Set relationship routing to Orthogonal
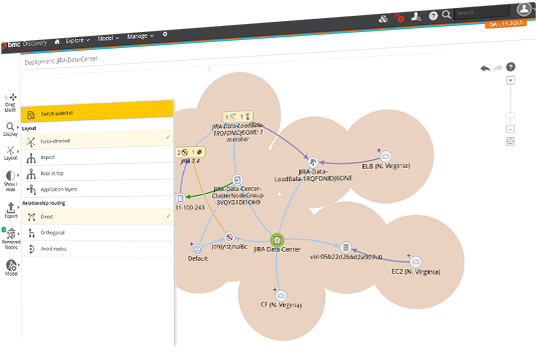This screenshot has width=536, height=364. point(97,233)
